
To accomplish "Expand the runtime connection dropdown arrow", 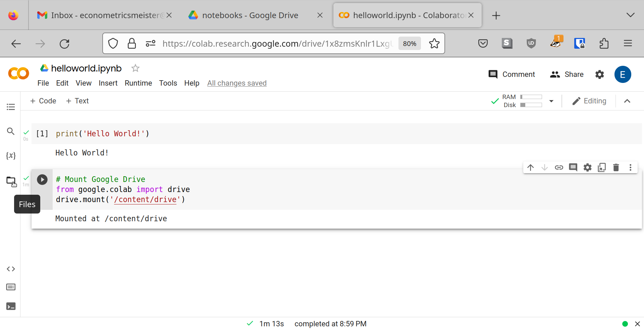I will [x=551, y=101].
